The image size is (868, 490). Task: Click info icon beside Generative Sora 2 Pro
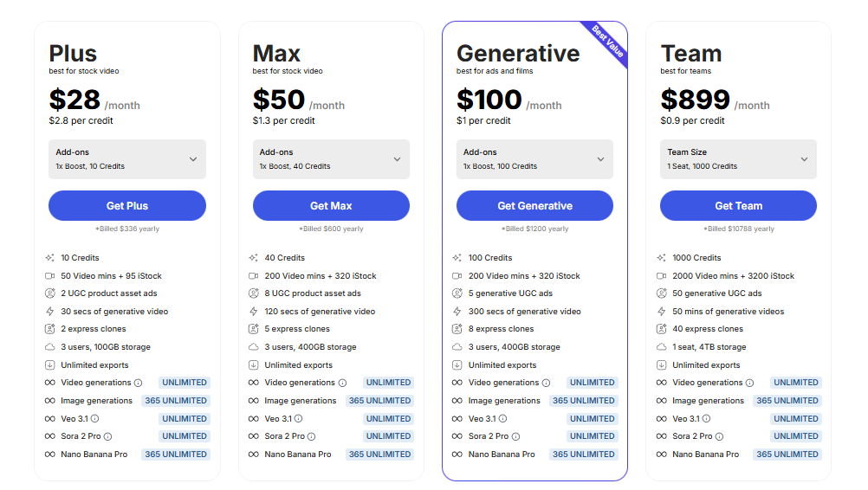(515, 436)
